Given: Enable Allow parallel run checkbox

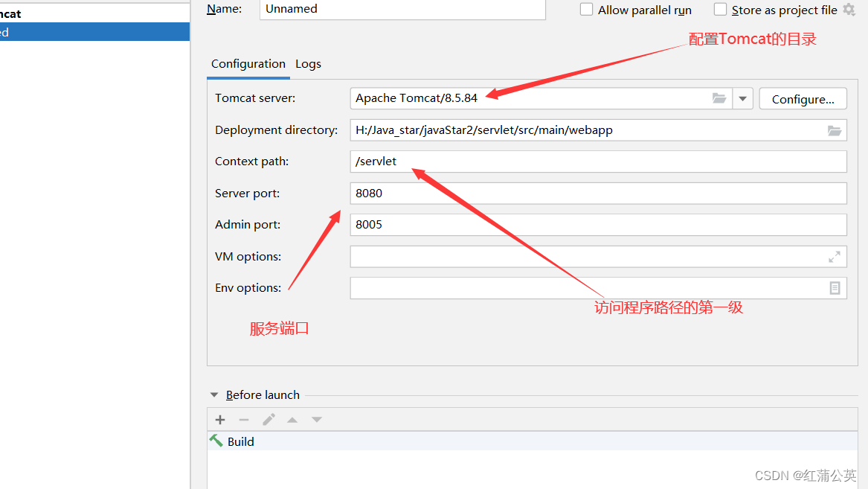Looking at the screenshot, I should pos(586,10).
